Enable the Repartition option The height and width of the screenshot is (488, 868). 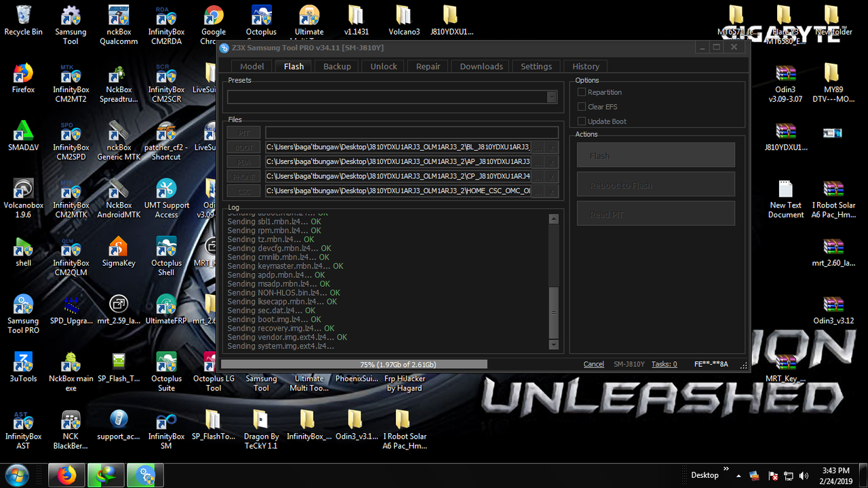point(581,92)
